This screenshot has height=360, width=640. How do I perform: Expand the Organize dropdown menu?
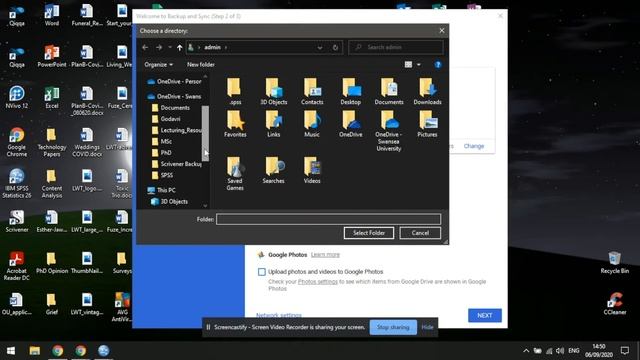pyautogui.click(x=158, y=64)
